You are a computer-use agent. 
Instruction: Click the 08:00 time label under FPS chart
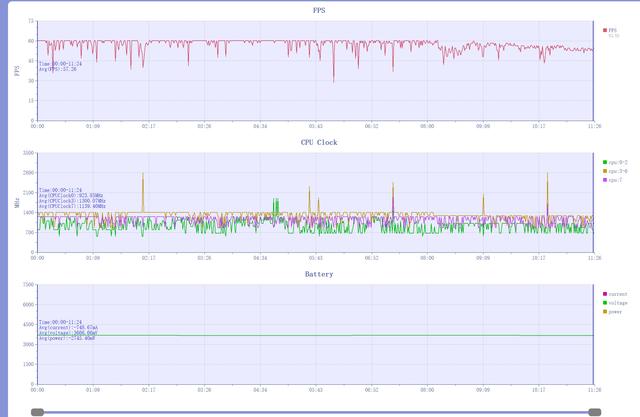(x=427, y=127)
